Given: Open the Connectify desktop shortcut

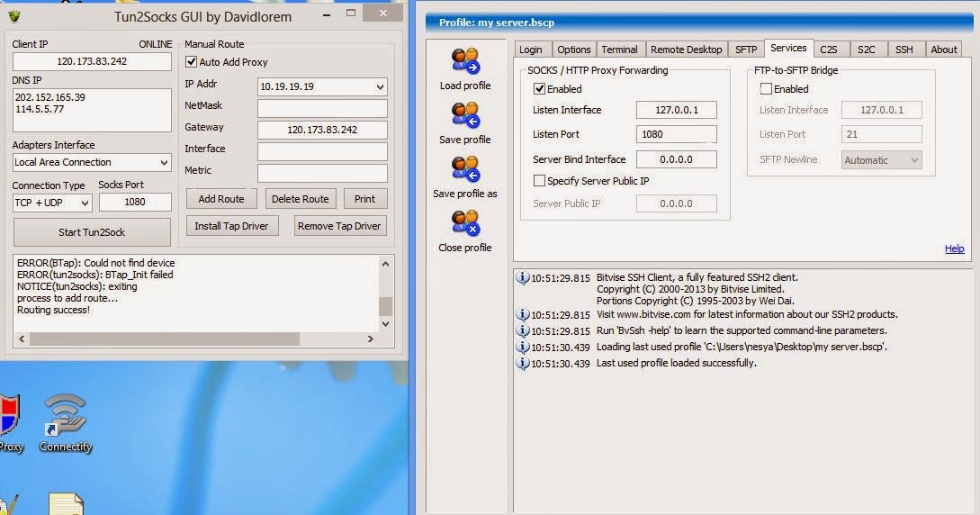Looking at the screenshot, I should (x=66, y=422).
